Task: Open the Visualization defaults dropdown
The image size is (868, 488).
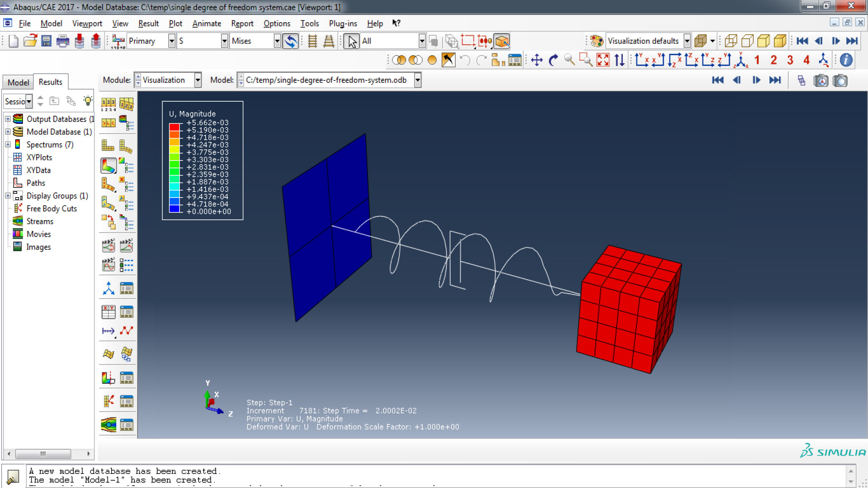Action: pyautogui.click(x=687, y=41)
